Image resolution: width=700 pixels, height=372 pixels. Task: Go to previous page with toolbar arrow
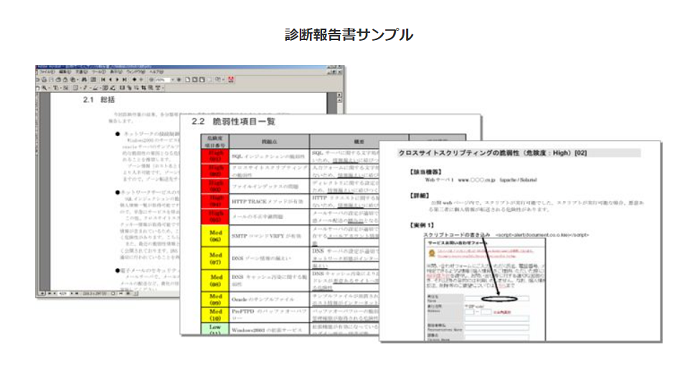tap(110, 79)
